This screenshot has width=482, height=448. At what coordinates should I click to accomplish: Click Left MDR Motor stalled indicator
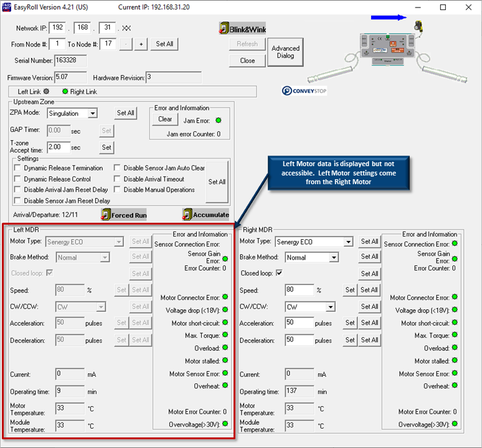225,360
